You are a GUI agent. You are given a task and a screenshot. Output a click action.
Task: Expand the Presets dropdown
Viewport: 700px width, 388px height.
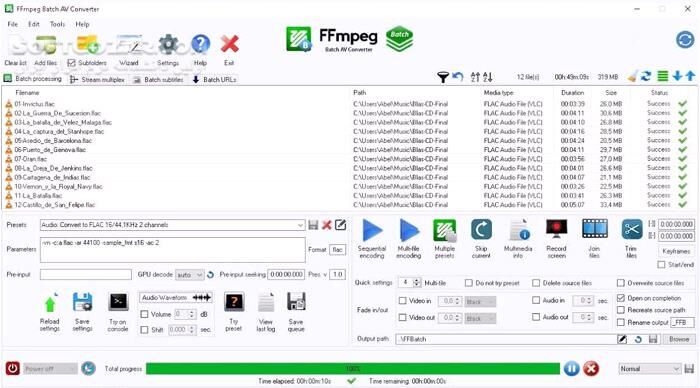tap(300, 225)
